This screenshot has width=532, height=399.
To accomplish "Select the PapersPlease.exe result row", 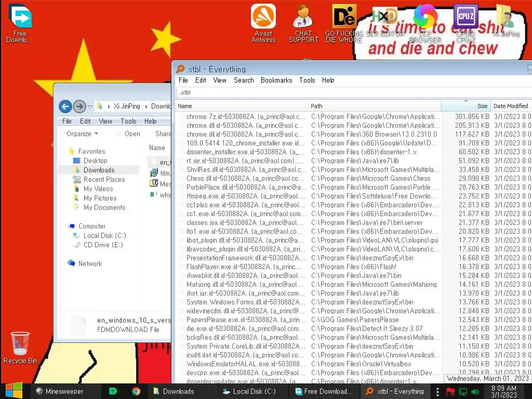I will (353, 320).
